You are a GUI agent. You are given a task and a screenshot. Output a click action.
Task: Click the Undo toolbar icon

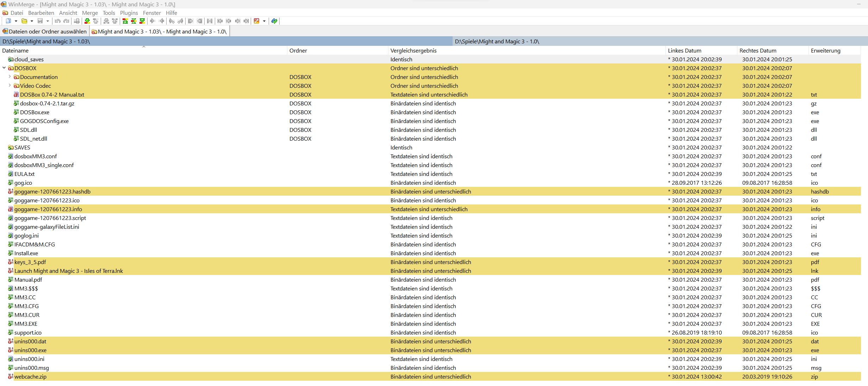(58, 21)
